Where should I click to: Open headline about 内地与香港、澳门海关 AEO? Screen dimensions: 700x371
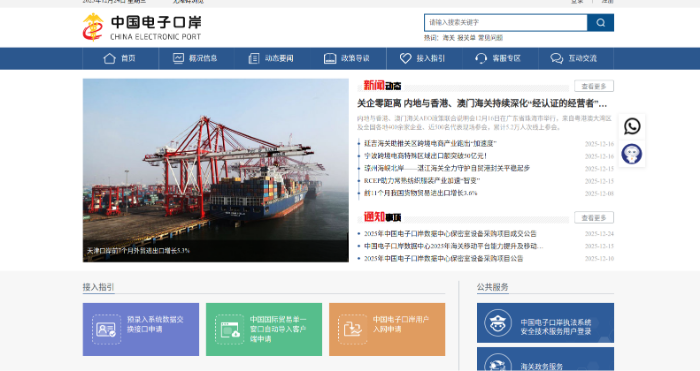pos(482,104)
